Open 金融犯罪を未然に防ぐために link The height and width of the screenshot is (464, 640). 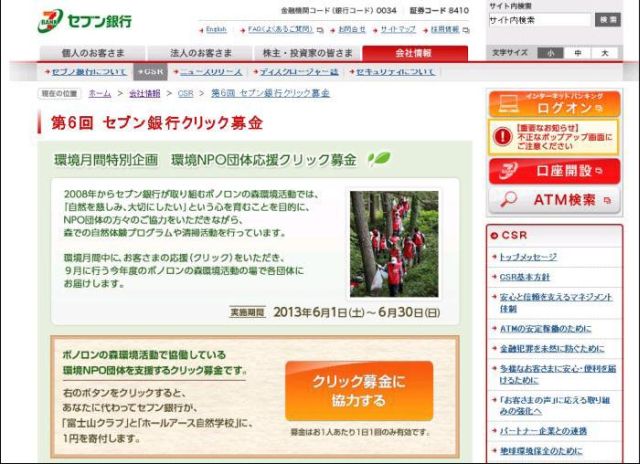click(552, 349)
